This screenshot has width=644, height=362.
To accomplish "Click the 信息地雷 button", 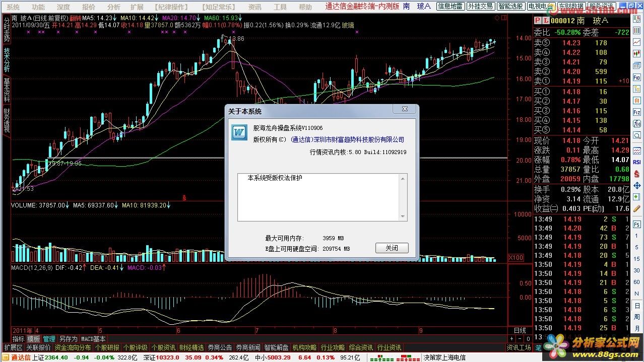I will 450,7.
